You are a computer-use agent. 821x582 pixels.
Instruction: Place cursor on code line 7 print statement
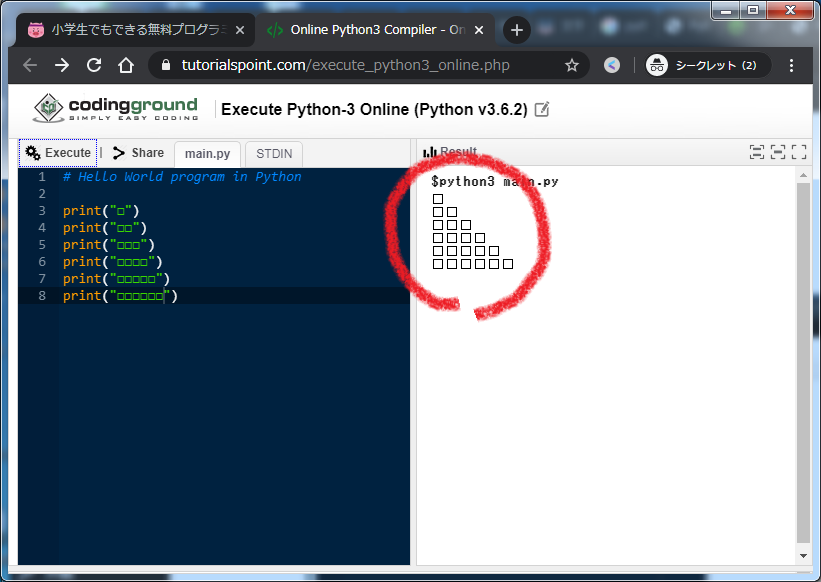[116, 279]
